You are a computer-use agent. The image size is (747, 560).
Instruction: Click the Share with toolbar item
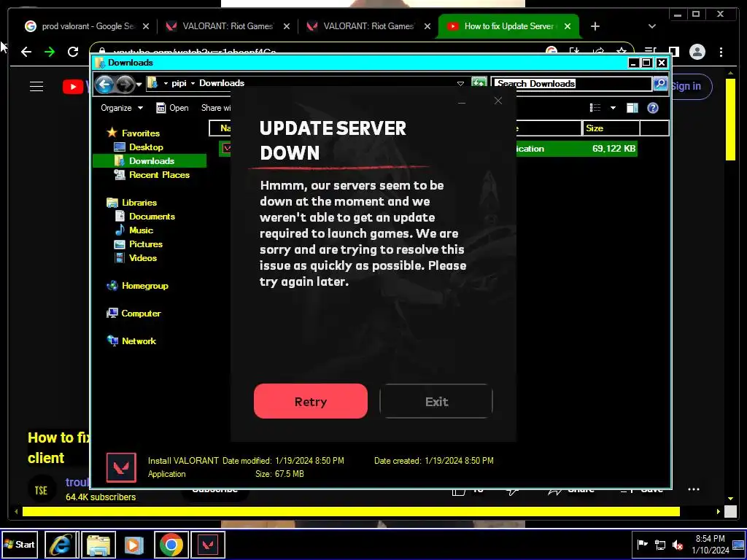216,108
